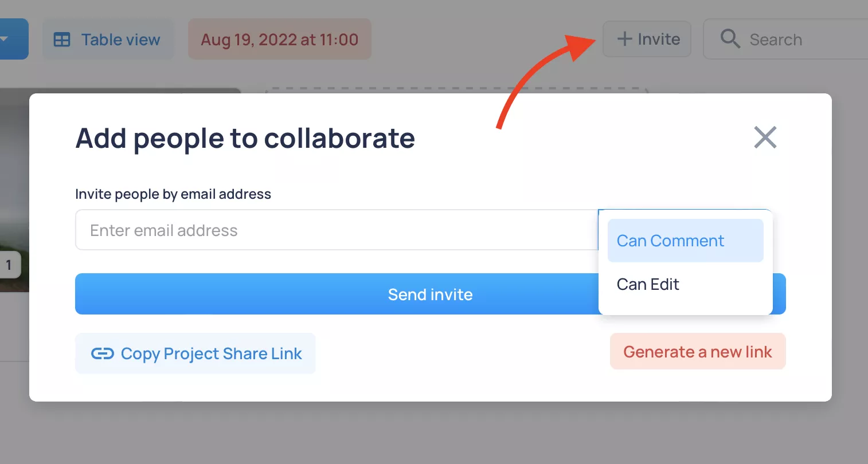Switch to Table view
This screenshot has width=868, height=464.
click(108, 39)
